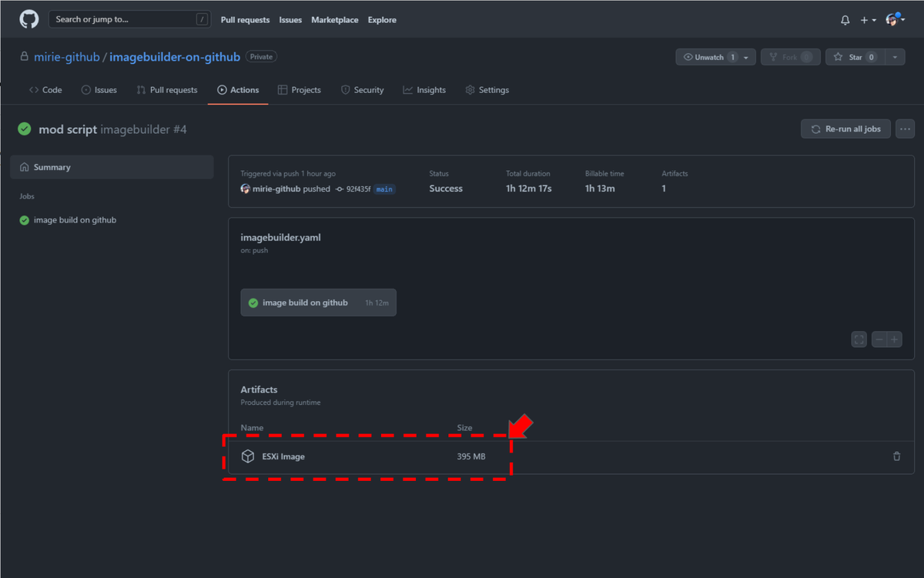
Task: Switch to the Insights tab
Action: coord(424,90)
